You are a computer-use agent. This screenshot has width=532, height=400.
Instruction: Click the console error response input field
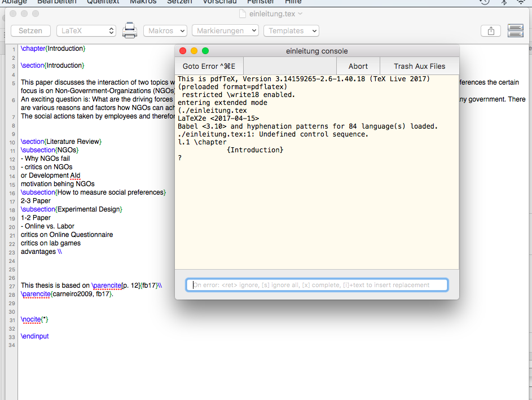coord(317,285)
